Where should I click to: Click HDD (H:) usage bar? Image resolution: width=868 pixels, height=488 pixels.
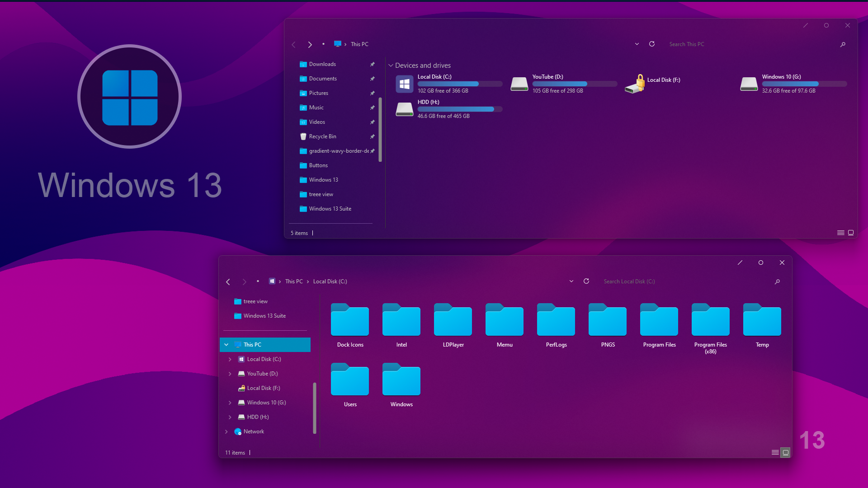tap(460, 109)
